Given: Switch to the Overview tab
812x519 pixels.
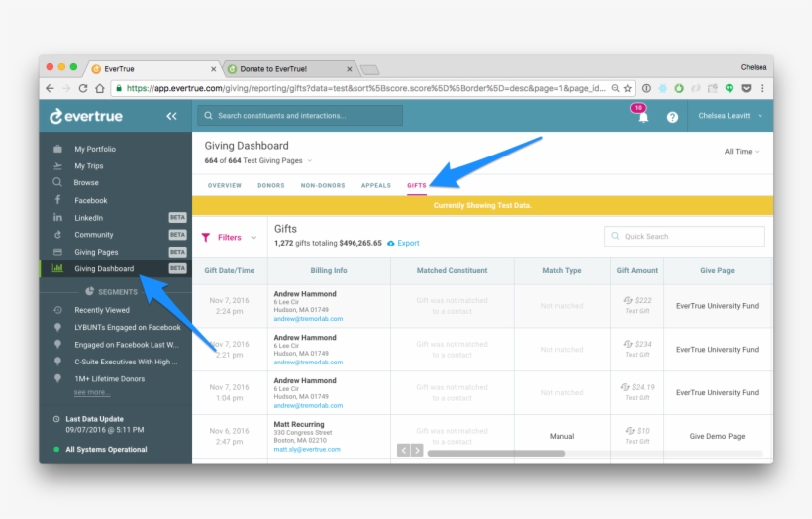Looking at the screenshot, I should 224,185.
